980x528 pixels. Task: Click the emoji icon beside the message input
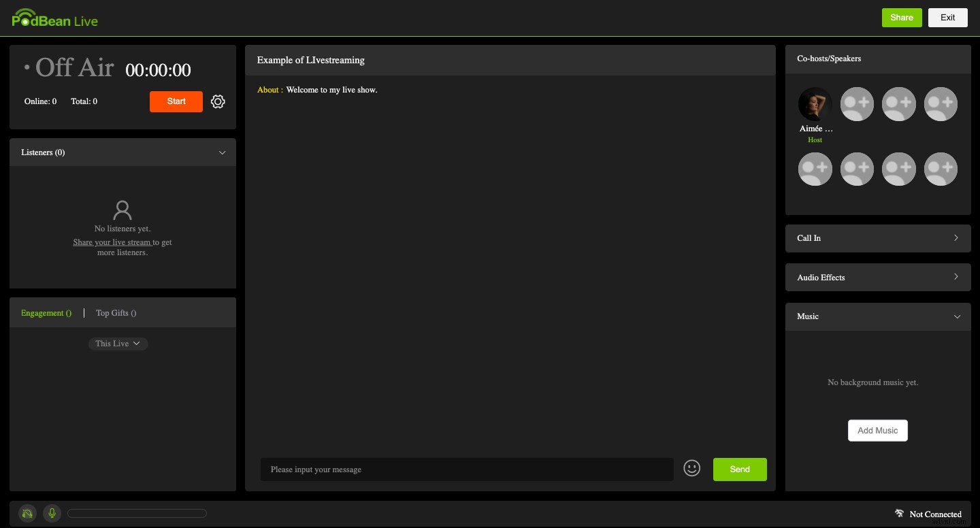[x=692, y=468]
